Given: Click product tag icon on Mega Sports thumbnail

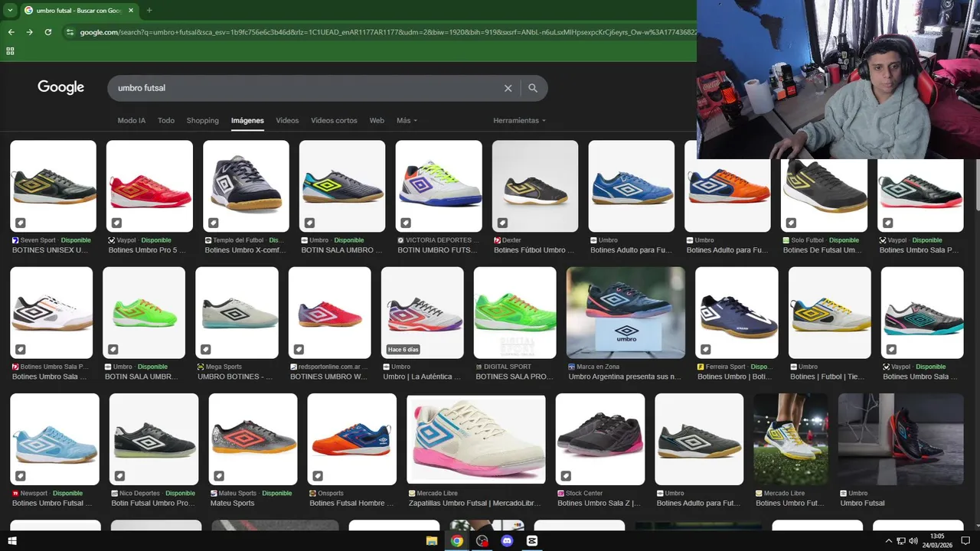Looking at the screenshot, I should coord(206,350).
